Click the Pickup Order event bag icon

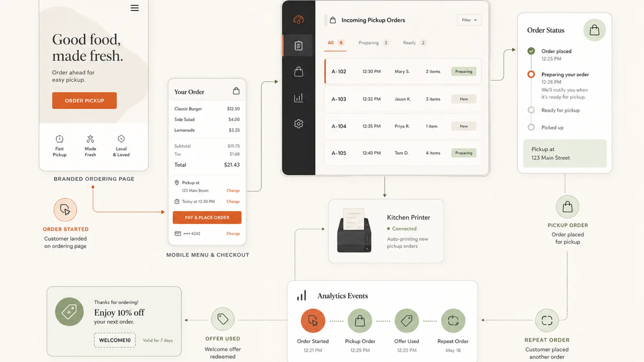point(360,320)
